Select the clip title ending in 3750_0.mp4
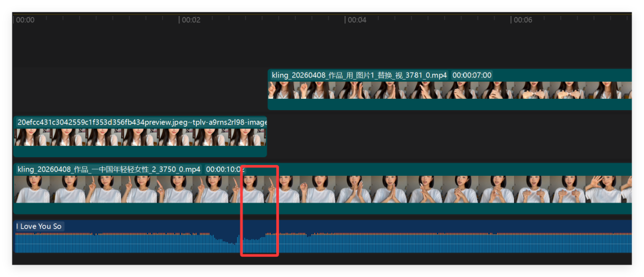The height and width of the screenshot is (277, 644). tap(109, 169)
